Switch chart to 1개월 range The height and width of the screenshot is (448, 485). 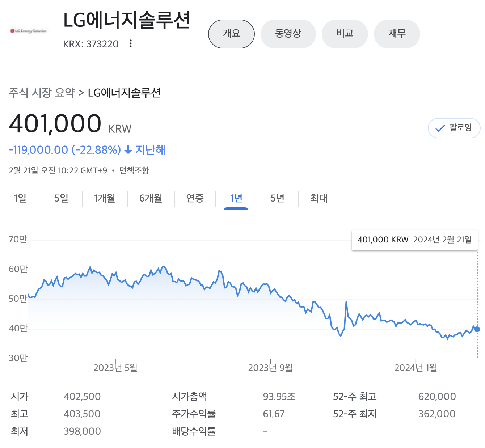point(105,198)
